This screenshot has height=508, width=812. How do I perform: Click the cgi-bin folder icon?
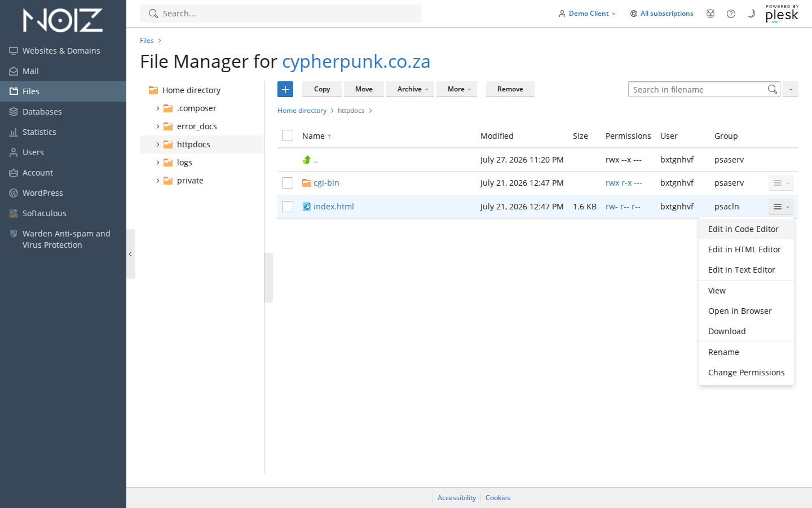[x=307, y=183]
